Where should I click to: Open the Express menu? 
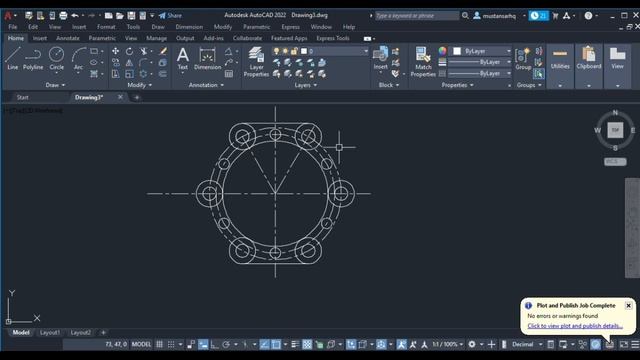coord(290,27)
